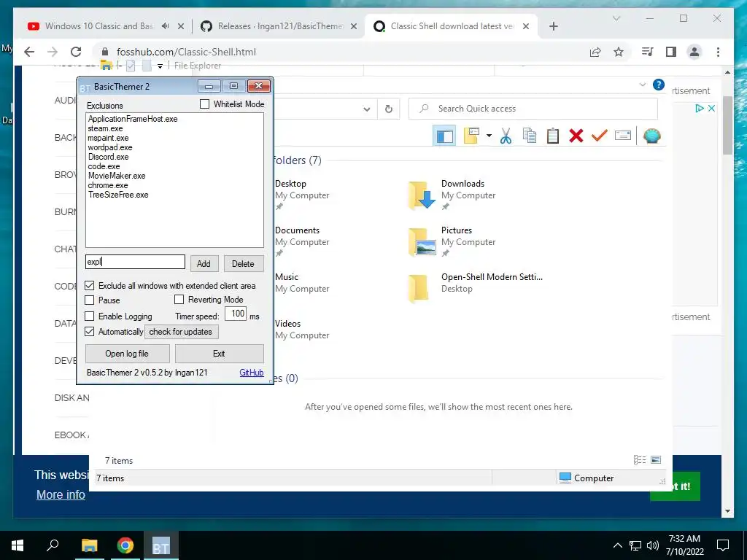Image resolution: width=747 pixels, height=560 pixels.
Task: Open Chrome tab search chevron
Action: pos(616,18)
